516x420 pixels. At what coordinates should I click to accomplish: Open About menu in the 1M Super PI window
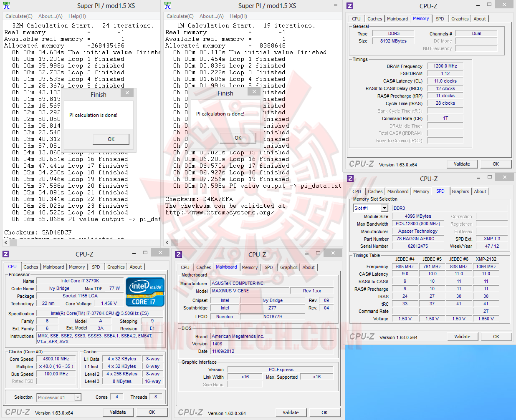click(212, 16)
